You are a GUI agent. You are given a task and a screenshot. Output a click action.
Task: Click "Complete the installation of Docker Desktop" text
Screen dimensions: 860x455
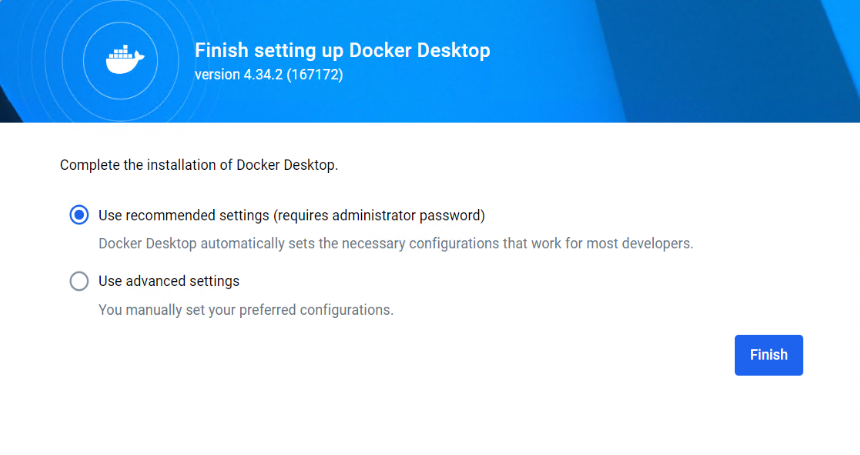coord(199,165)
